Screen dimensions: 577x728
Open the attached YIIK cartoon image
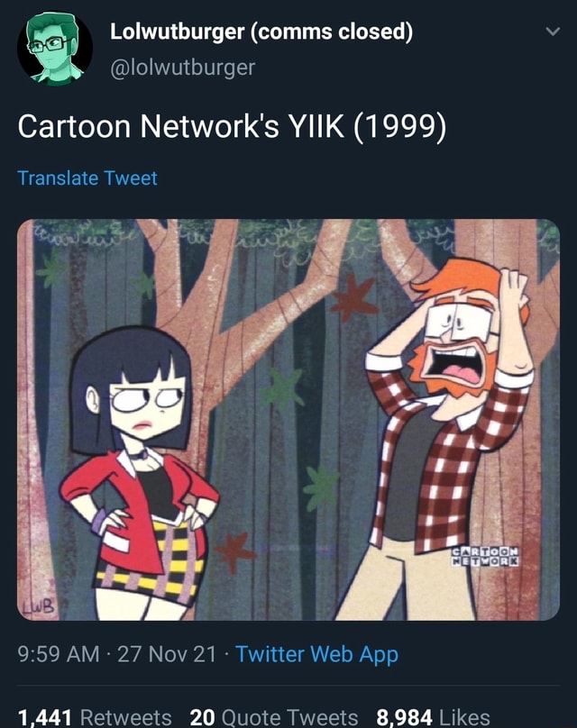(288, 414)
